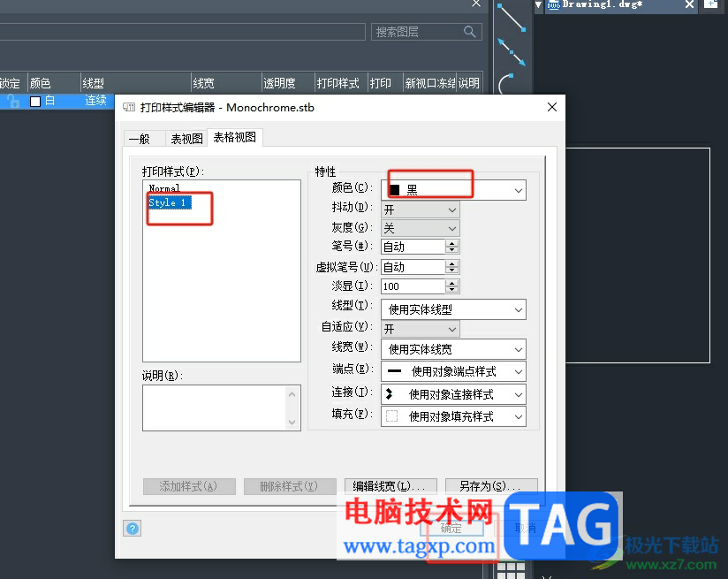This screenshot has height=579, width=728.
Task: Open the 颜色 color dropdown
Action: pyautogui.click(x=518, y=191)
